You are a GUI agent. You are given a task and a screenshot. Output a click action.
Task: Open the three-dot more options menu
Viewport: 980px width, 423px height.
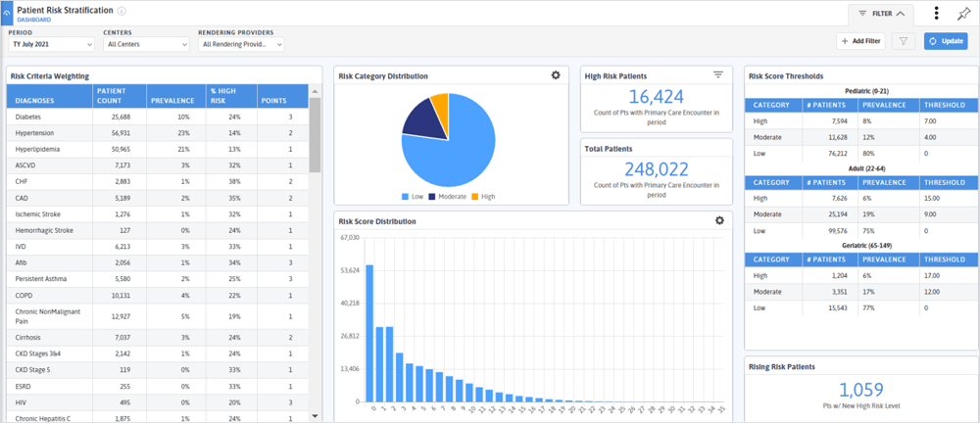pos(936,13)
